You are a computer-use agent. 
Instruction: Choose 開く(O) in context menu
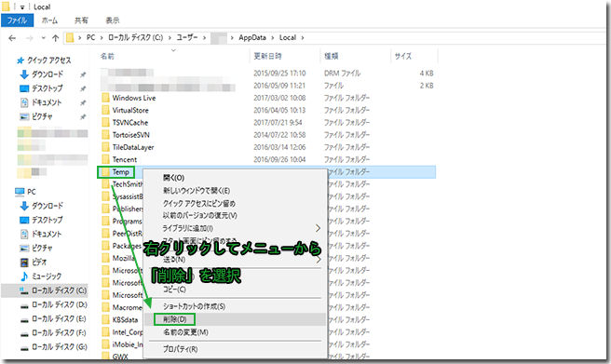point(173,178)
